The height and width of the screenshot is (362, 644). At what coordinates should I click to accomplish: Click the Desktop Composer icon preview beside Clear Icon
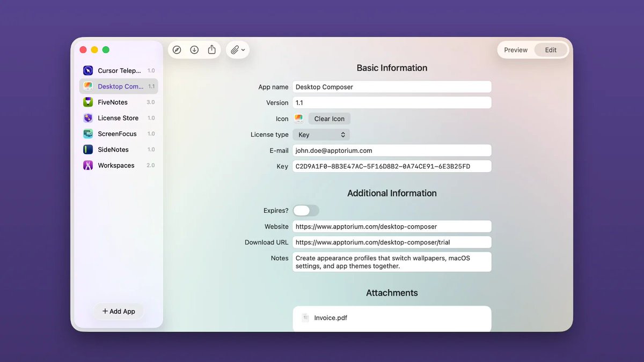[x=299, y=119]
